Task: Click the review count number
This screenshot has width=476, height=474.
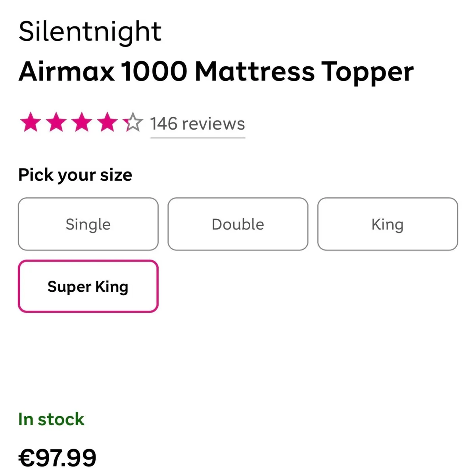Action: (163, 124)
